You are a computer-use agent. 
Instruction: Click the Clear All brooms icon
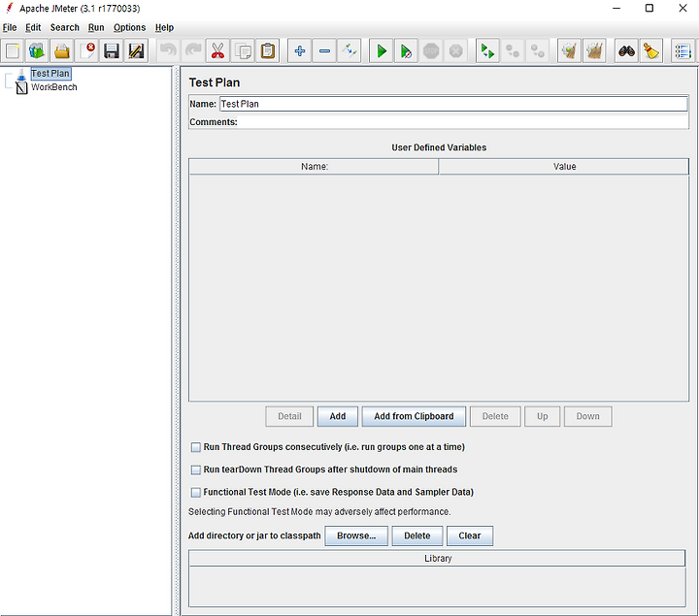click(594, 50)
